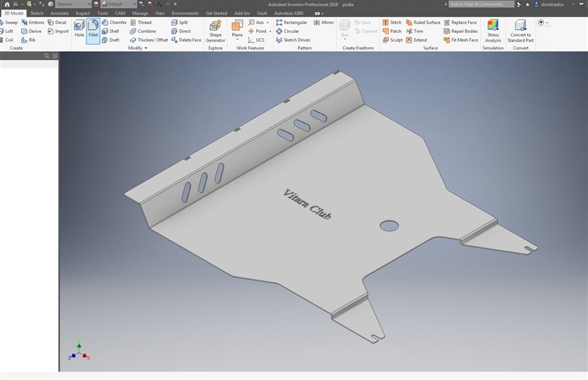Viewport: 588px width, 380px height.
Task: Apply the Draft tool
Action: pyautogui.click(x=111, y=40)
